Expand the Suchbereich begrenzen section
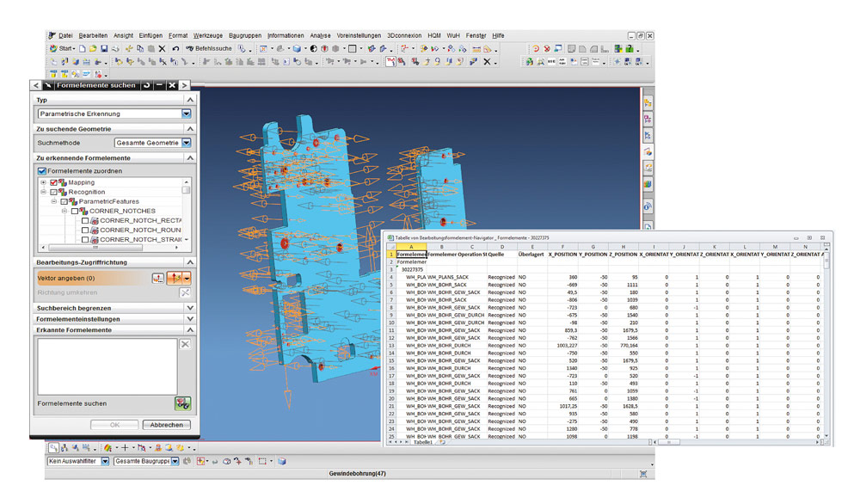 [189, 307]
